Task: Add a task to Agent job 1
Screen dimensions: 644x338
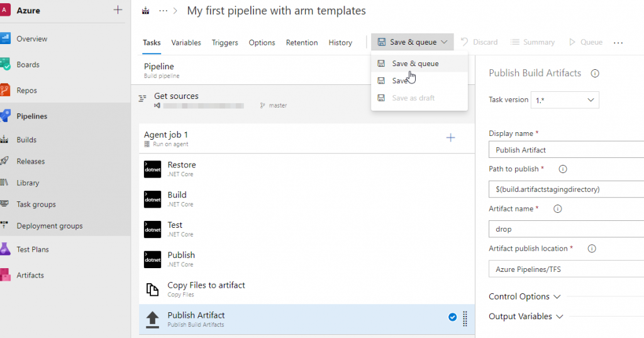Action: click(x=450, y=138)
